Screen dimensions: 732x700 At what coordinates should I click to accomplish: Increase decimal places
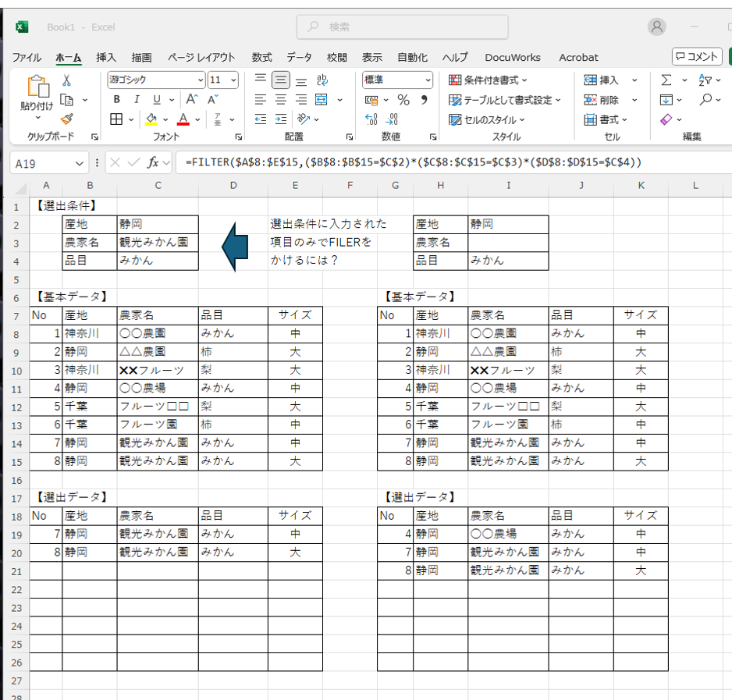coord(371,119)
